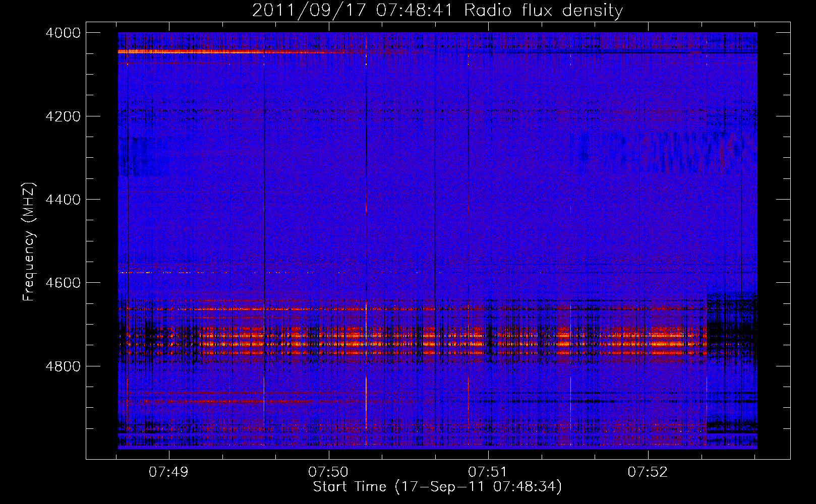Click the 07:49 time tick label
Image resolution: width=816 pixels, height=504 pixels.
[168, 472]
